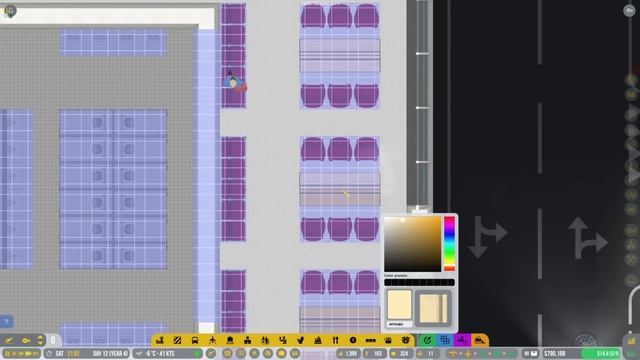This screenshot has height=360, width=640.
Task: Open statistics chart icon at bottom-right
Action: tap(631, 341)
